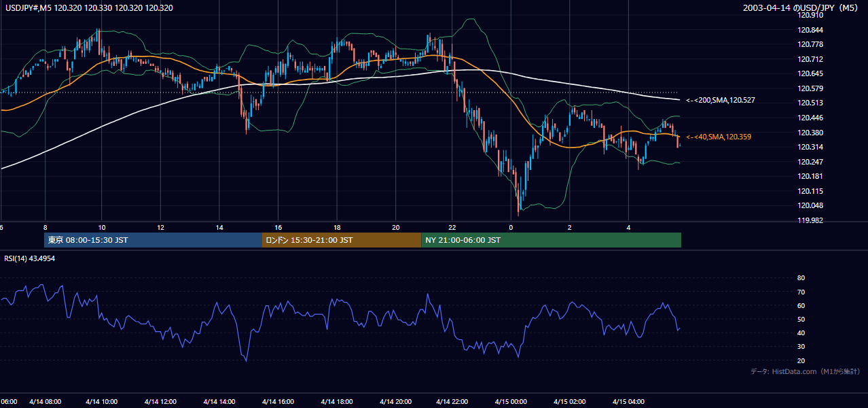Image resolution: width=868 pixels, height=408 pixels.
Task: Click the 4/14 12:00 date label
Action: coord(160,401)
